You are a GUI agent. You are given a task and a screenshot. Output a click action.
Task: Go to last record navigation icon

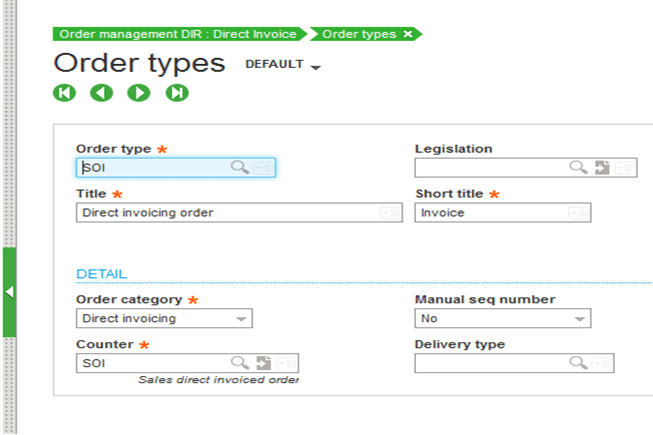click(x=177, y=93)
